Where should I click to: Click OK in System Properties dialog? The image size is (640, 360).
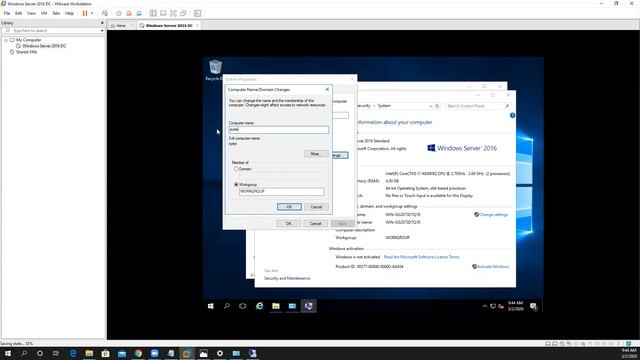pyautogui.click(x=289, y=223)
